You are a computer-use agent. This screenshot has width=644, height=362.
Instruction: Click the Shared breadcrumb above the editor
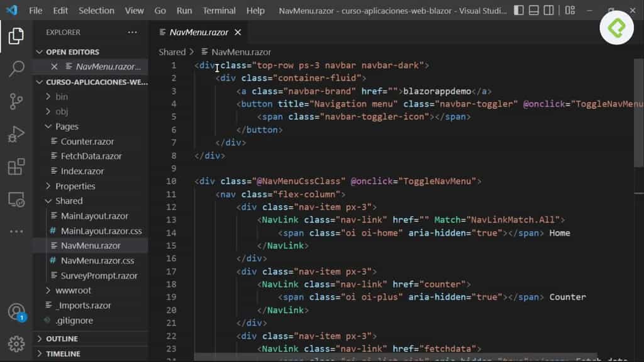[171, 52]
